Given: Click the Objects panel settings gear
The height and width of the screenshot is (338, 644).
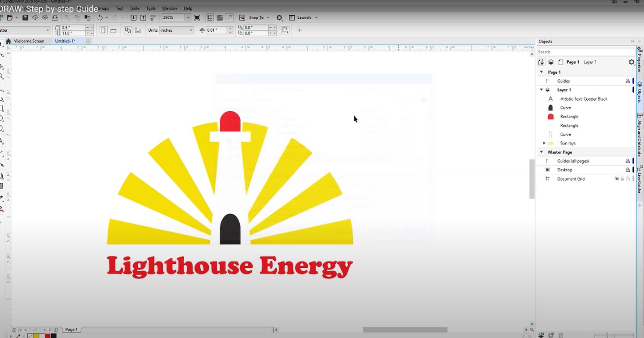Looking at the screenshot, I should (631, 62).
